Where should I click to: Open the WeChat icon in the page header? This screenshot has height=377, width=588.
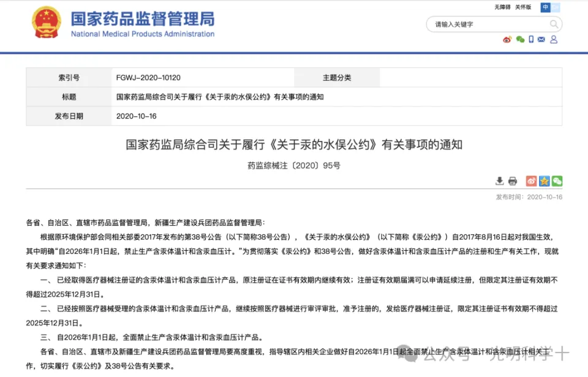pos(520,39)
